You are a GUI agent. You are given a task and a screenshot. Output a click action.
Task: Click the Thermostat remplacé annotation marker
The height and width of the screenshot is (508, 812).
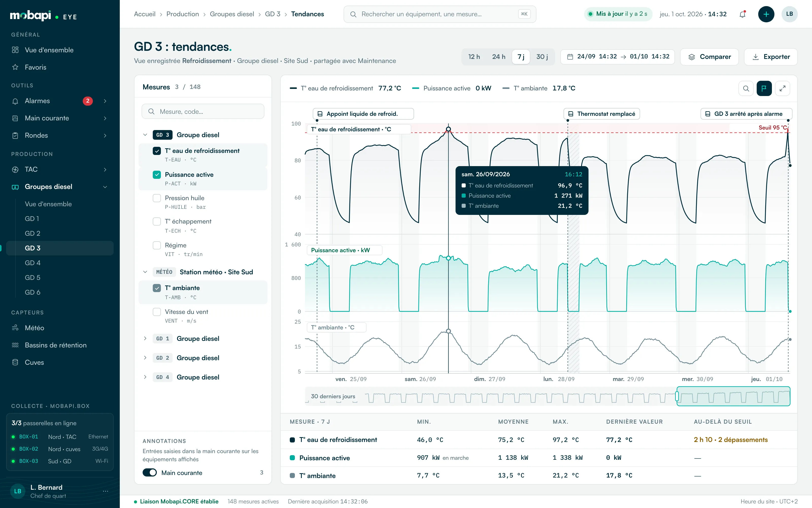point(602,114)
